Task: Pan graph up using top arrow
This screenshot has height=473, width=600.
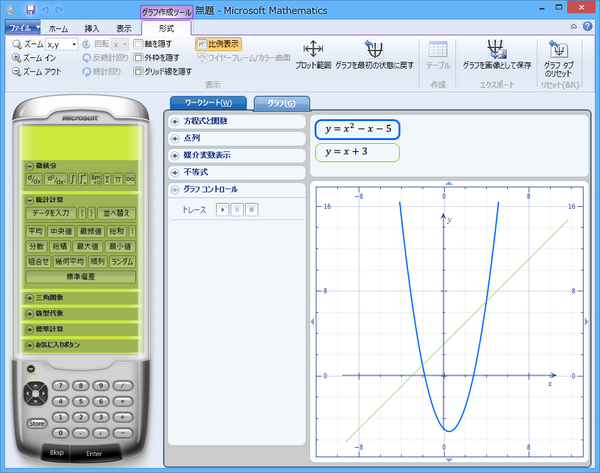Action: [449, 184]
